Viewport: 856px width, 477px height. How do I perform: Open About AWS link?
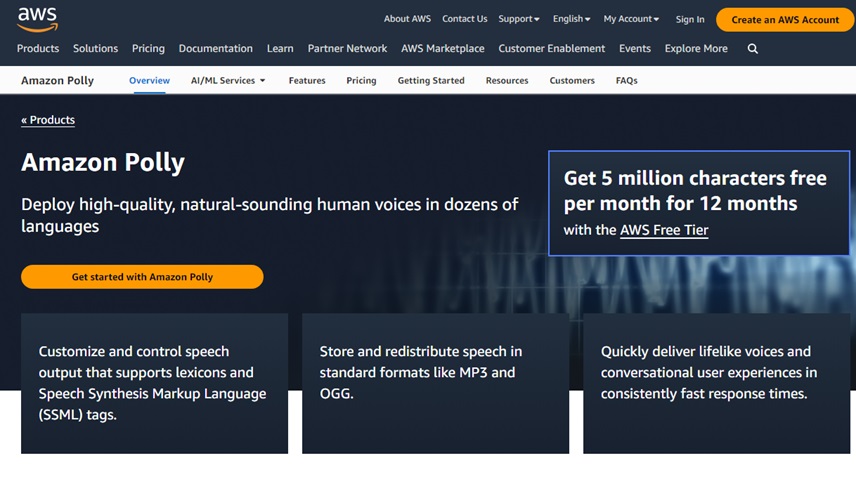coord(407,19)
